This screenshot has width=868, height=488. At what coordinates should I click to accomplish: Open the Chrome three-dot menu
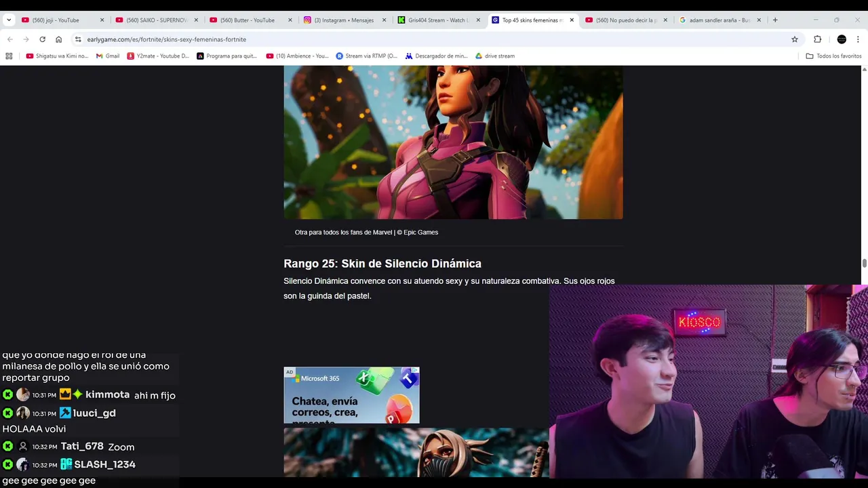pos(858,39)
